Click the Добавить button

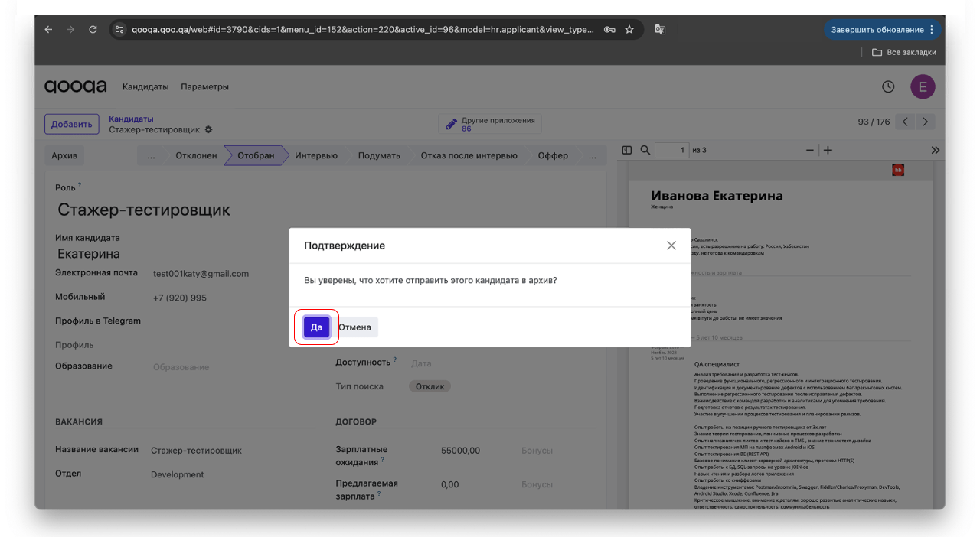[72, 124]
